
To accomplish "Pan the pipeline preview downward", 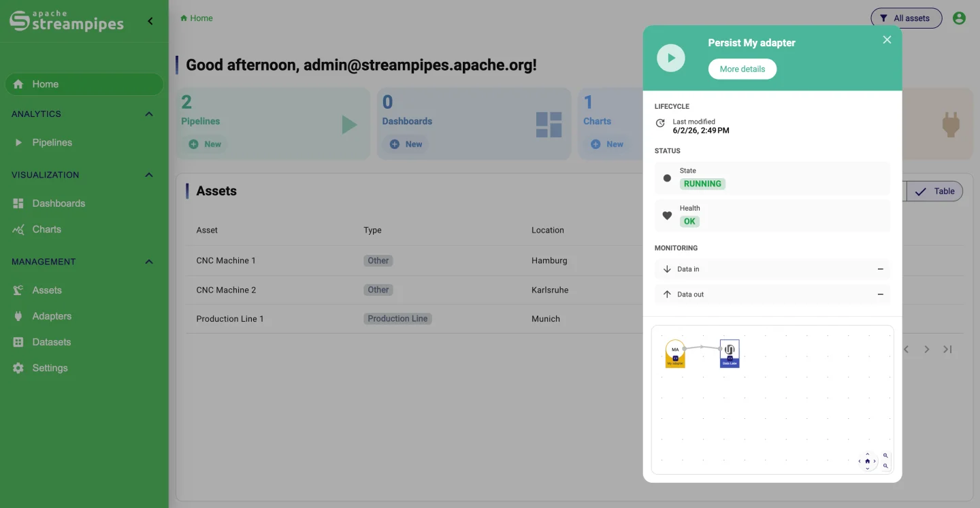I will 867,469.
